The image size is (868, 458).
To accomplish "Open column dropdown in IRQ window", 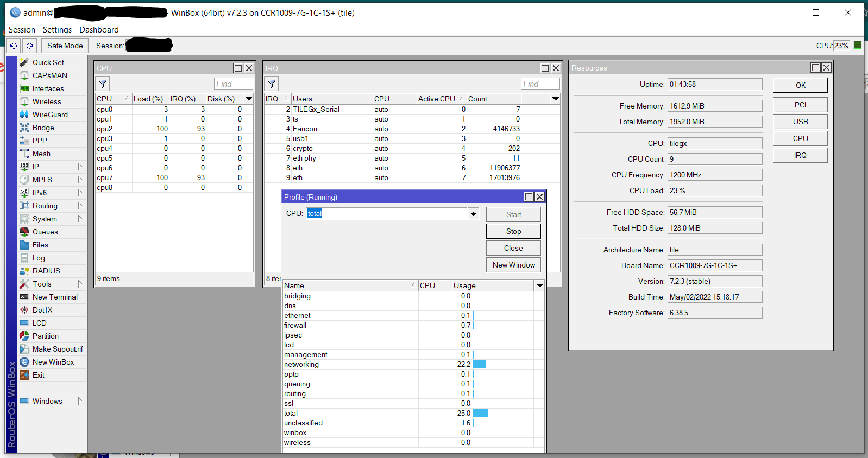I will coord(555,99).
